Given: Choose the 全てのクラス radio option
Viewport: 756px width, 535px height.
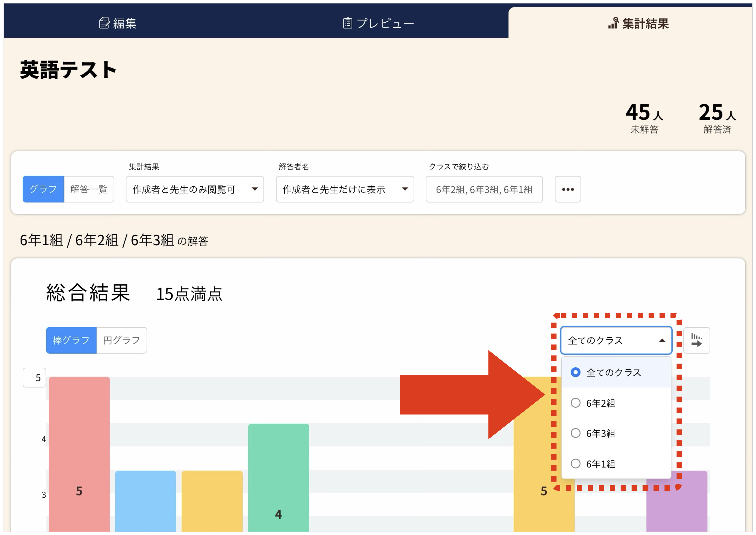Looking at the screenshot, I should [x=575, y=372].
